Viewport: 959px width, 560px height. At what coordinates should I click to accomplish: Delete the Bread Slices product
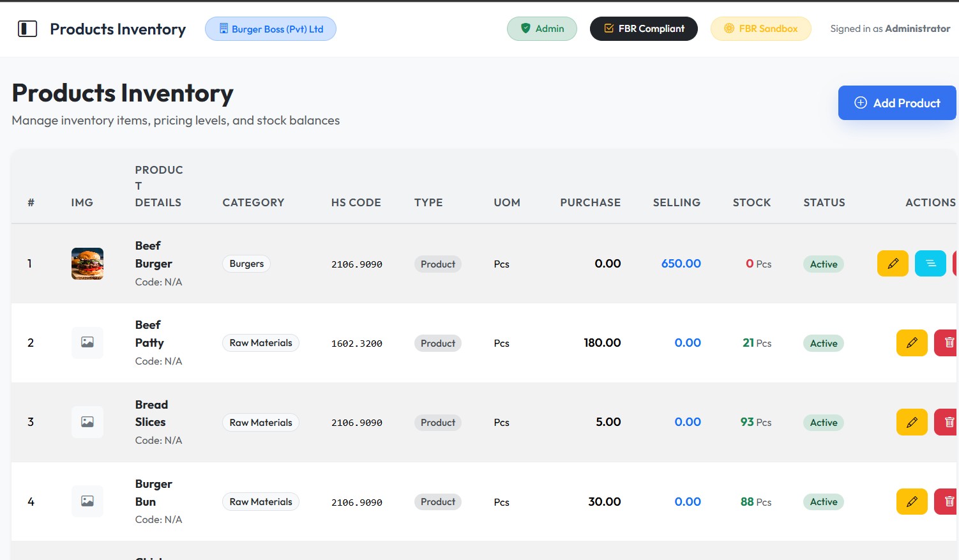click(x=946, y=422)
